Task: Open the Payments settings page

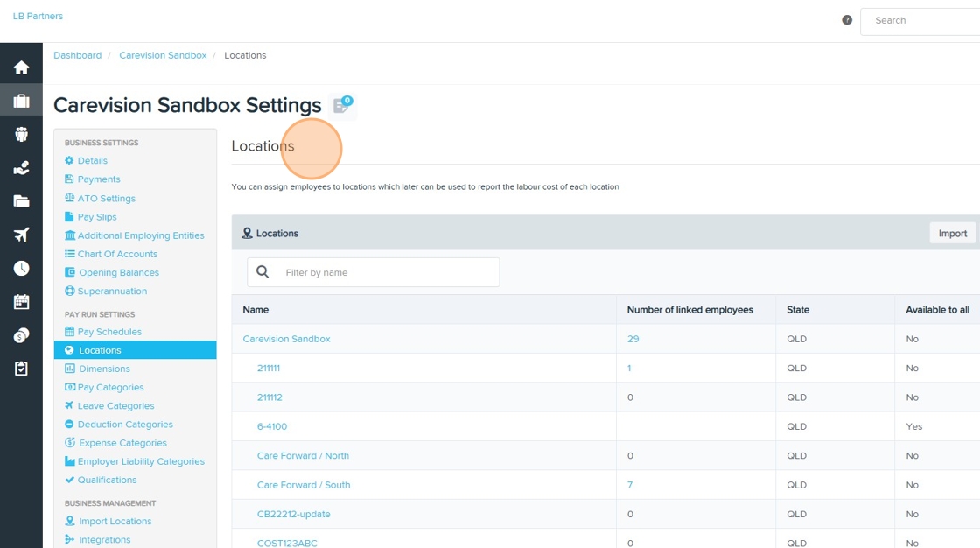Action: [x=99, y=179]
